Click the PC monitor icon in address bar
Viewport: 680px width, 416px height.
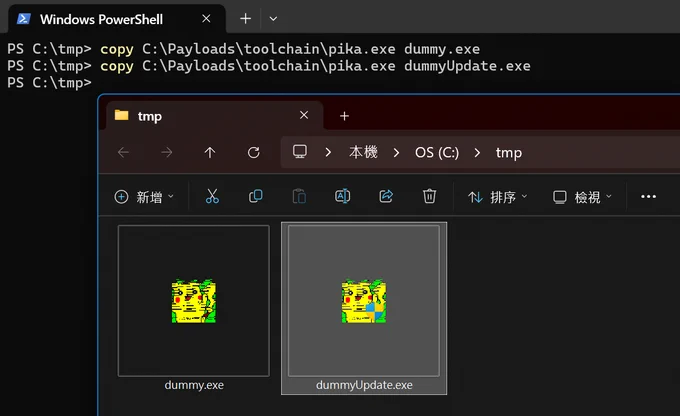click(x=300, y=152)
